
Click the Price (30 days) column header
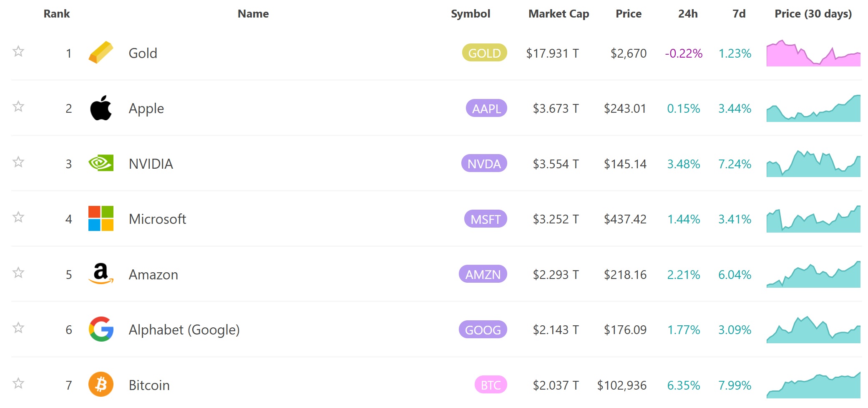tap(813, 14)
